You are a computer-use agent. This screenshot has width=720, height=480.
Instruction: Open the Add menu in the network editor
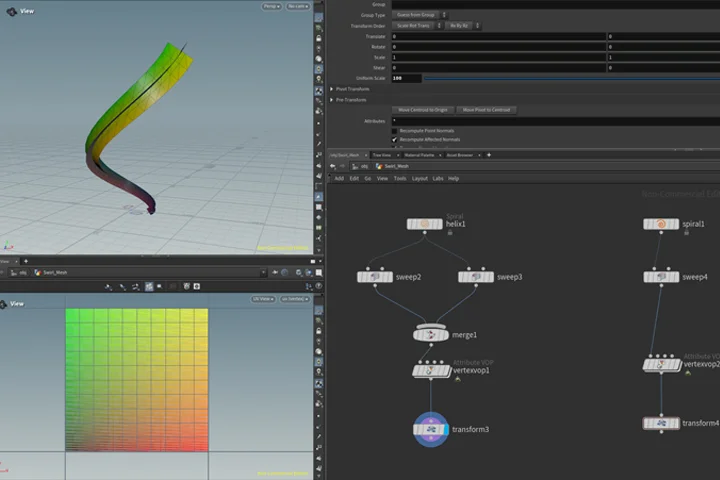[x=339, y=179]
